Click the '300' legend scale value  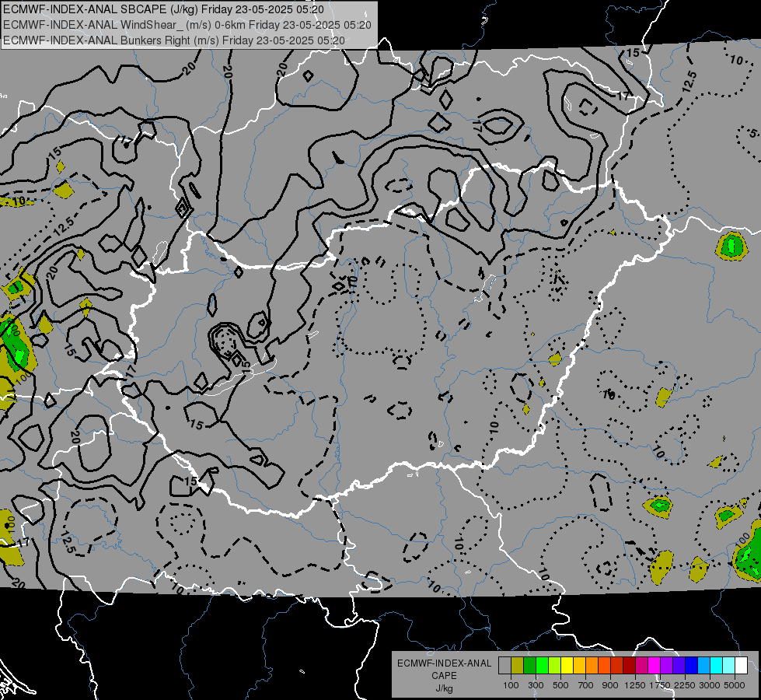tap(536, 685)
